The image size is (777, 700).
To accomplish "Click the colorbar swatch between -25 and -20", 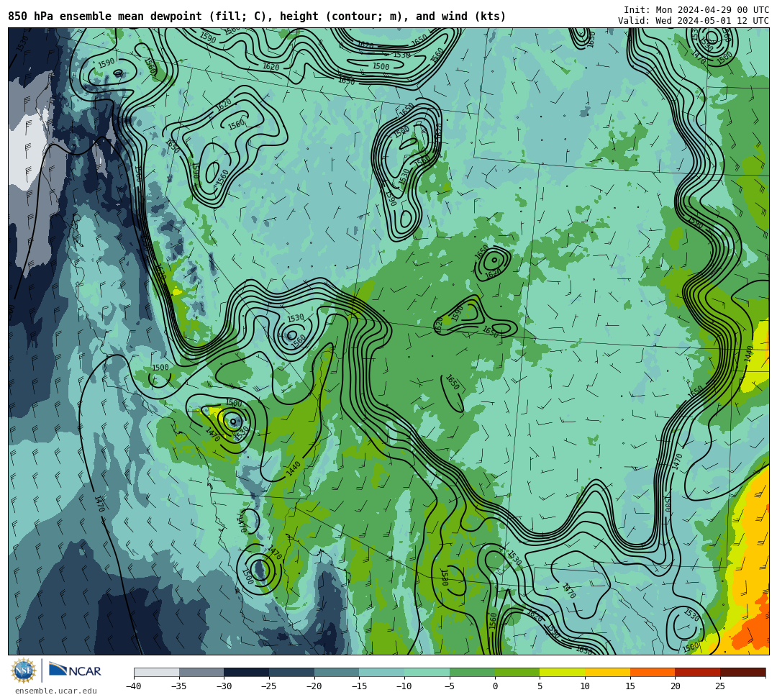I will 292,672.
